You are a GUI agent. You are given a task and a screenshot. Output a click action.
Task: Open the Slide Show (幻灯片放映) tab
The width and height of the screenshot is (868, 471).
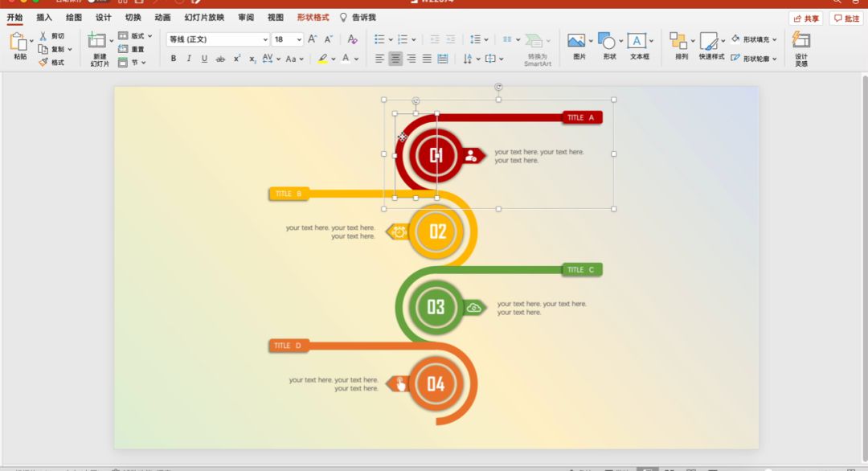coord(204,17)
